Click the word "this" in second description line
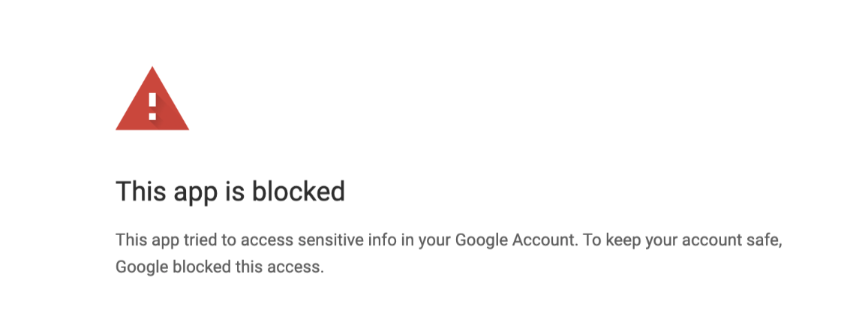Viewport: 868px width, 332px height. coord(249,267)
